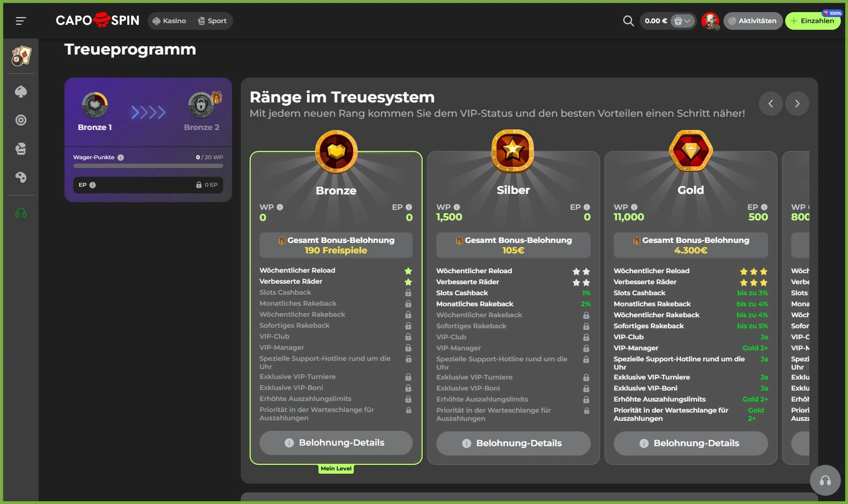Open the Aktivitäten button
848x504 pixels.
pos(752,21)
